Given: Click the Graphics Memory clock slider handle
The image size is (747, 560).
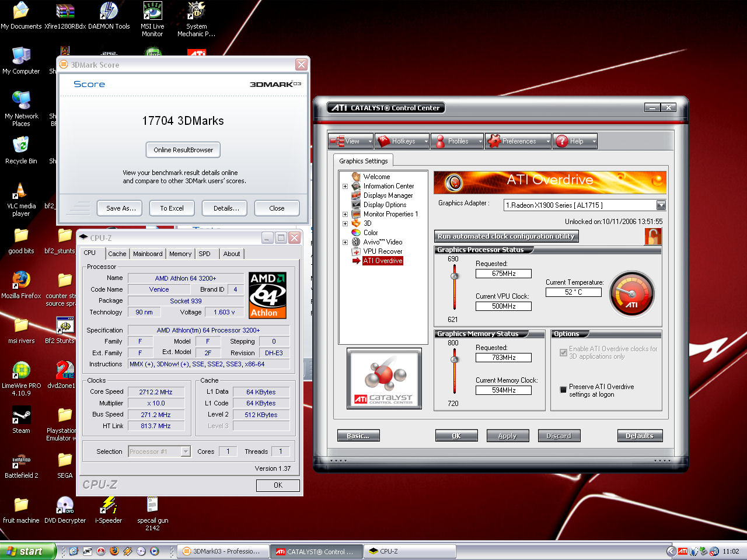Looking at the screenshot, I should [454, 359].
